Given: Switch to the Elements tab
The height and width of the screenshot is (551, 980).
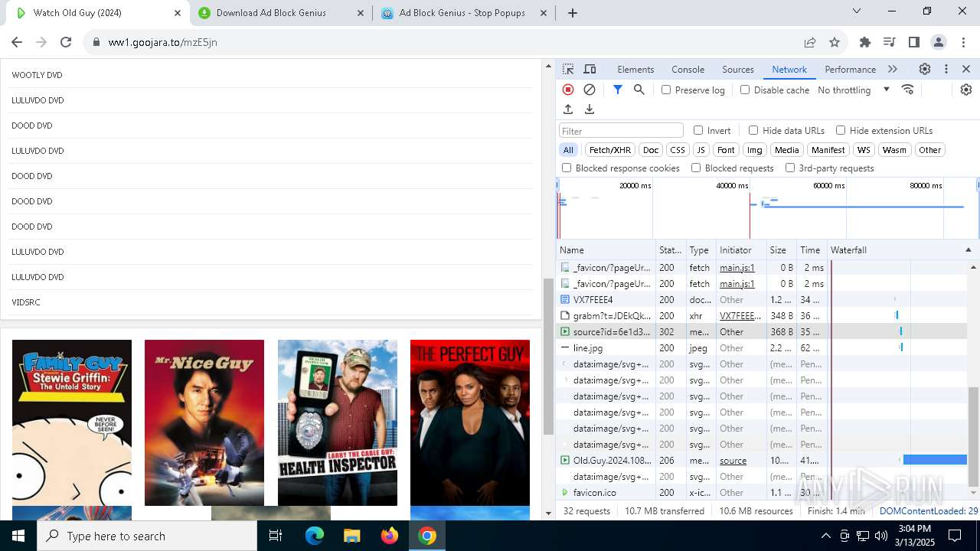Looking at the screenshot, I should point(635,69).
